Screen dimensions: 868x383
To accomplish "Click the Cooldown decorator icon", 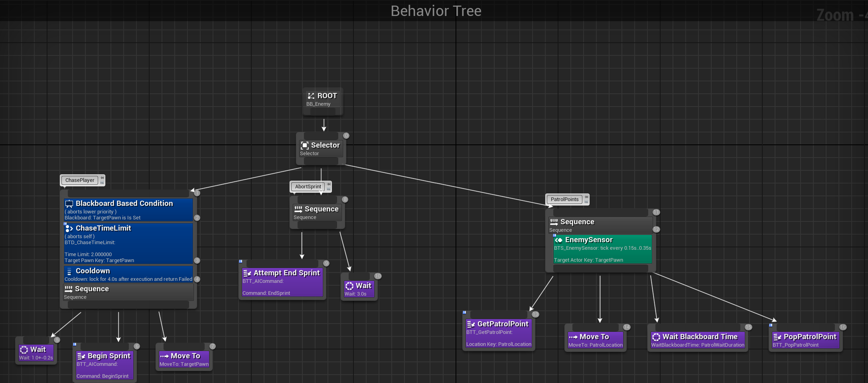I will (x=69, y=271).
